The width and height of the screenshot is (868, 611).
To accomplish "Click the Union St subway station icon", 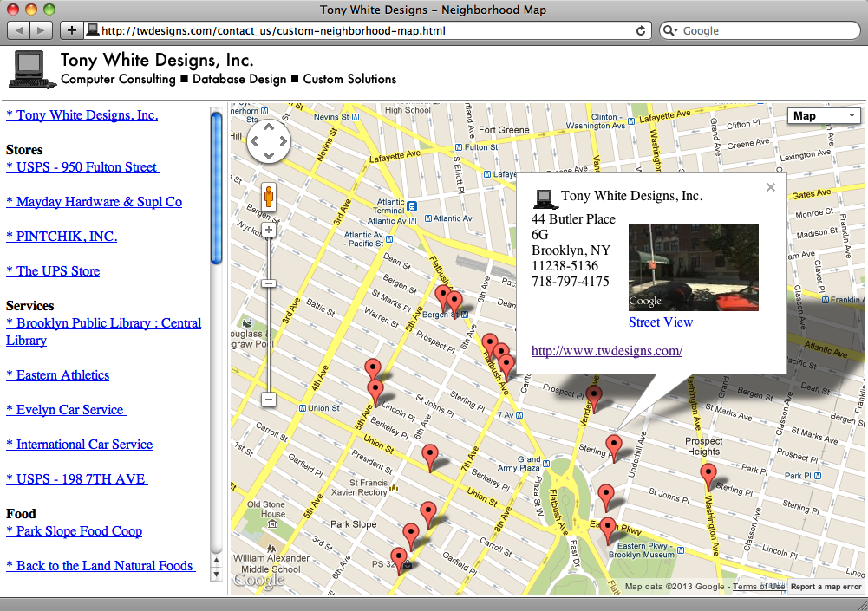I will coord(303,408).
